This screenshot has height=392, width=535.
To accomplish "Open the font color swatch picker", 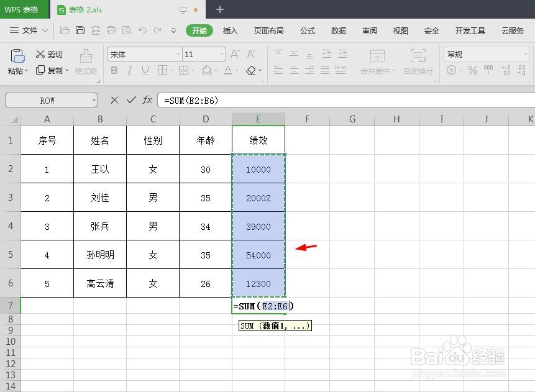I will click(237, 70).
